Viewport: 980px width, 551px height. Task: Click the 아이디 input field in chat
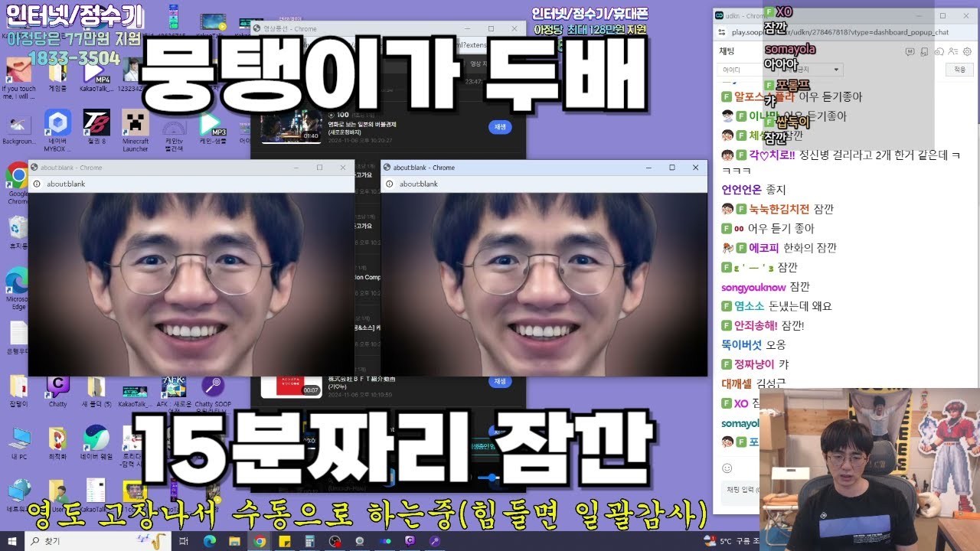pos(747,69)
